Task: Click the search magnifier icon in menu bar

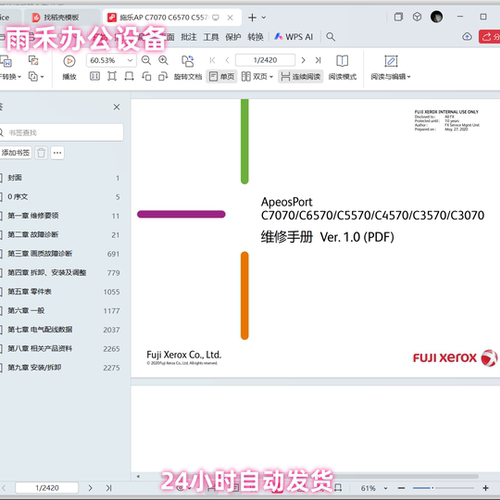Action: pos(330,37)
